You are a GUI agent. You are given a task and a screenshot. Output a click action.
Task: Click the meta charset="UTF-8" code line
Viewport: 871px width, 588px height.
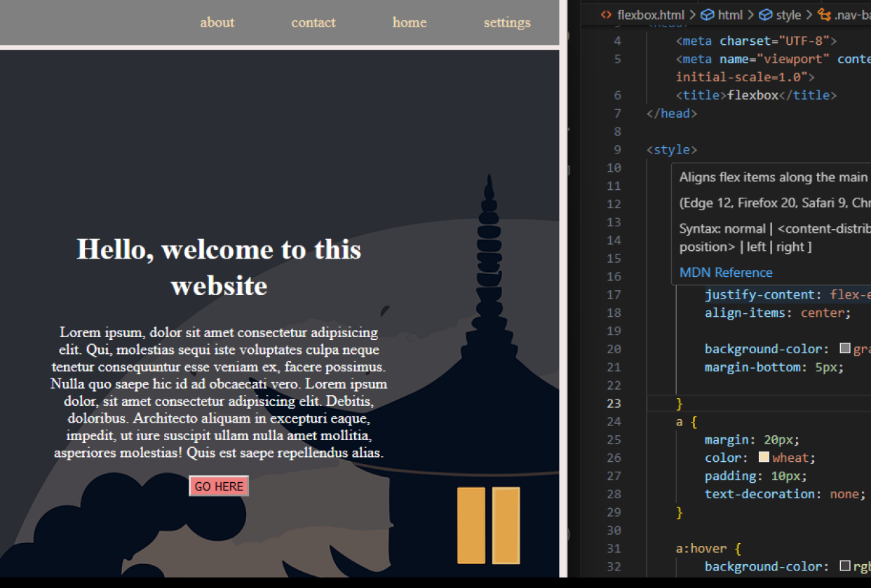(x=756, y=41)
